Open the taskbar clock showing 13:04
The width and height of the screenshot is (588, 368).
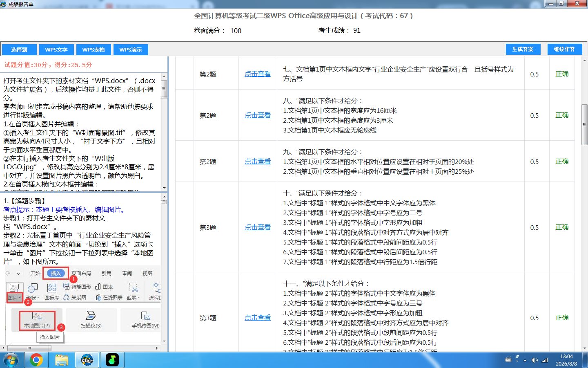(x=566, y=360)
